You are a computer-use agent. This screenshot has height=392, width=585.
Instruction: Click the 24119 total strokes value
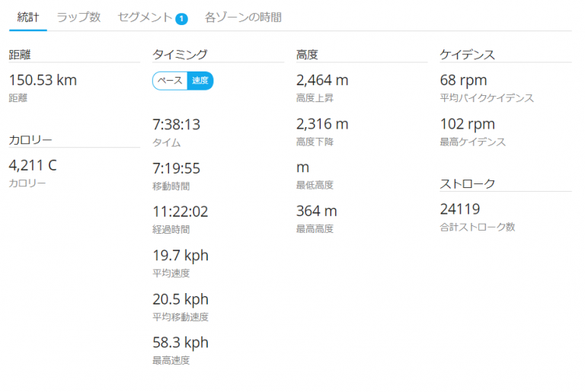(460, 209)
